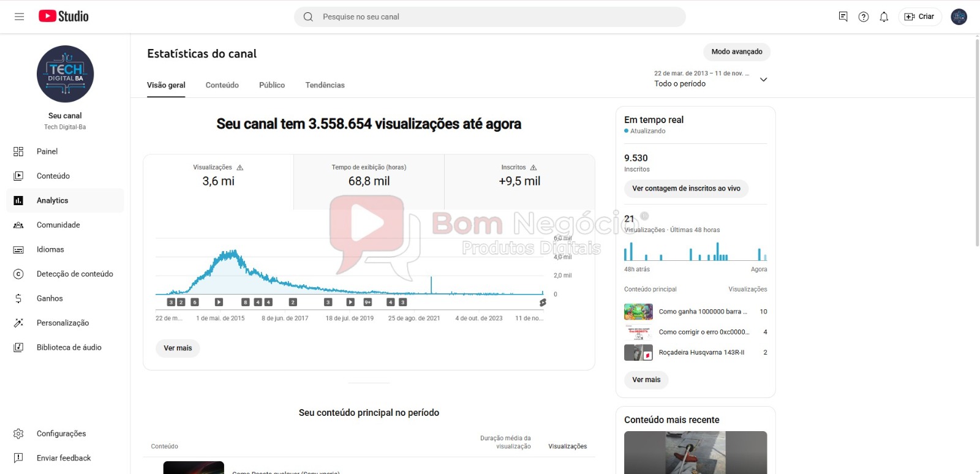Image resolution: width=980 pixels, height=474 pixels.
Task: Click Ver contagem de inscritos ao vivo
Action: pyautogui.click(x=686, y=189)
